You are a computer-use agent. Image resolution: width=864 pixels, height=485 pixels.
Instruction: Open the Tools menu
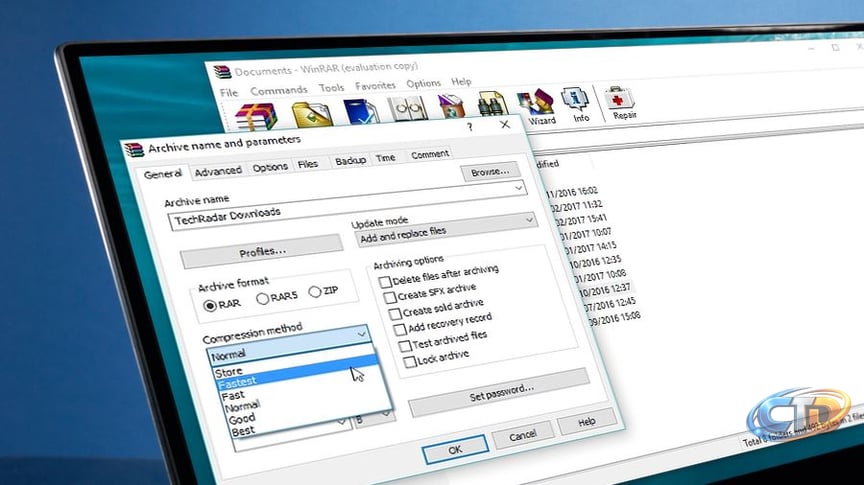[x=331, y=88]
